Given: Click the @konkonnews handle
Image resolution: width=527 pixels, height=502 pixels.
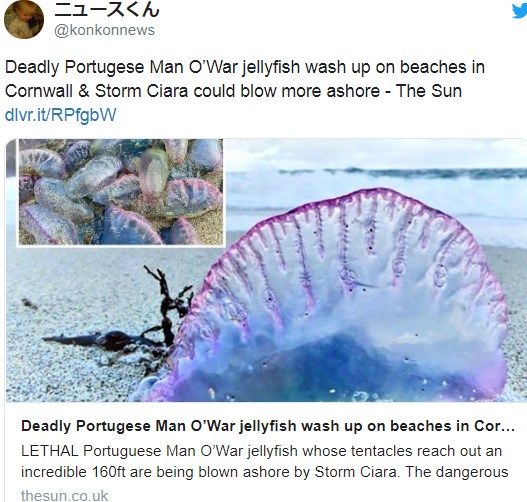Looking at the screenshot, I should [104, 30].
